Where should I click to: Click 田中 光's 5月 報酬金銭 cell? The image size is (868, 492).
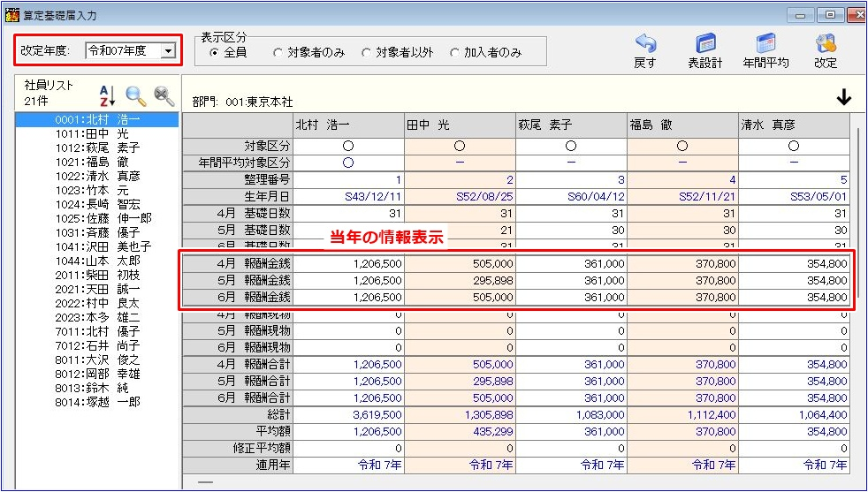point(460,281)
